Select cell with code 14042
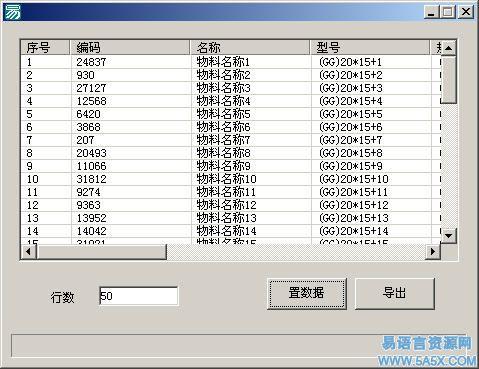 (x=131, y=231)
